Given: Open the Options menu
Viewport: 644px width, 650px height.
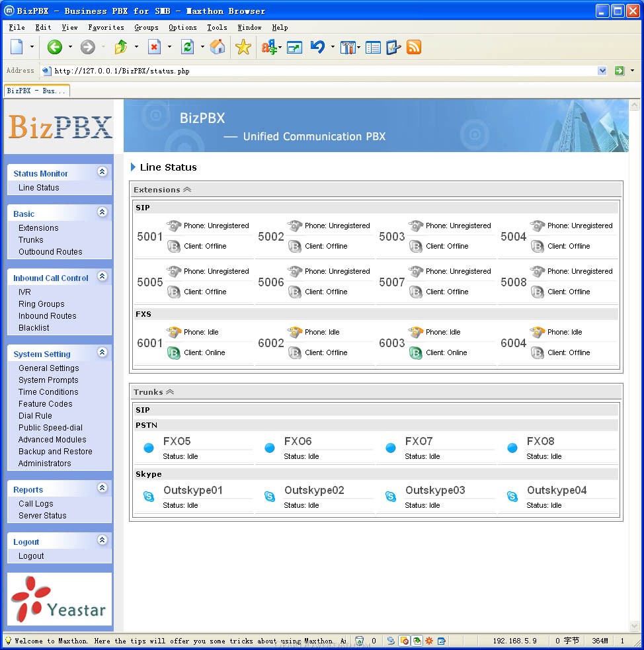Looking at the screenshot, I should coord(182,27).
